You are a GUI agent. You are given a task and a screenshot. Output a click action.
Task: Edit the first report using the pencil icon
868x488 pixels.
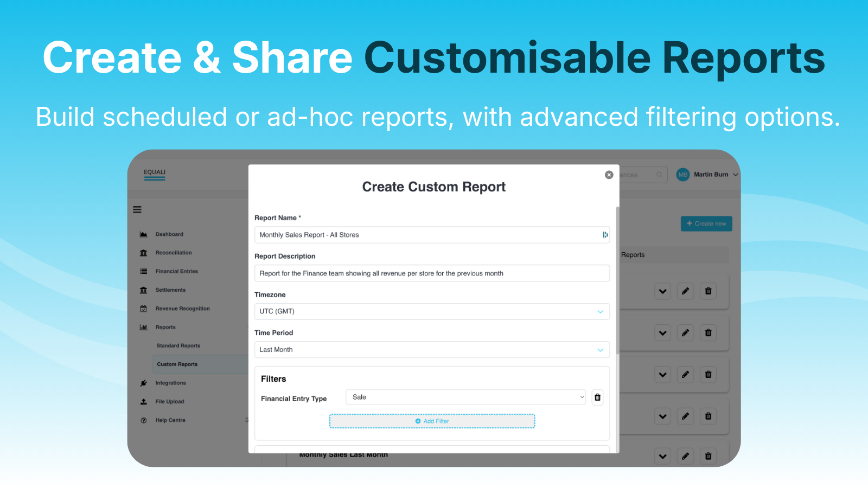click(685, 291)
